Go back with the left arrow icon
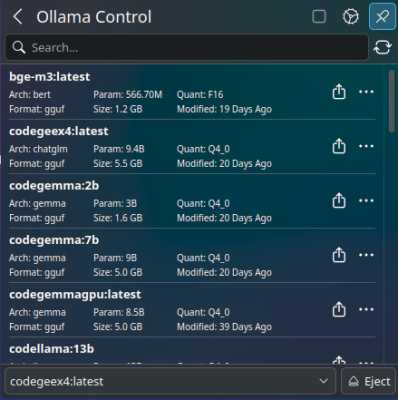Viewport: 398px width, 400px height. (x=18, y=17)
